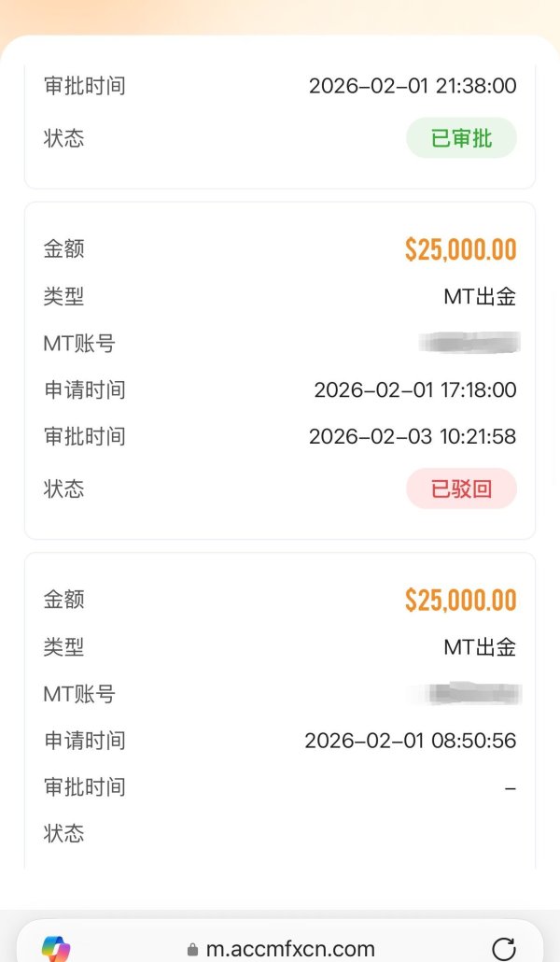Tap the m.accmfxcn.com address field
Viewport: 560px width, 962px height.
290,949
